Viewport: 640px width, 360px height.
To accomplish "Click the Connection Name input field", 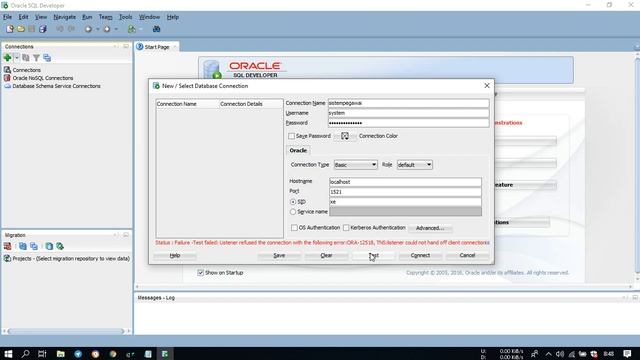I will click(409, 103).
